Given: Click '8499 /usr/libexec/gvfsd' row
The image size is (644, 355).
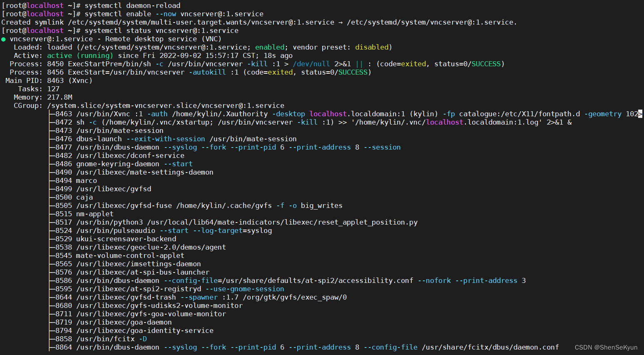Looking at the screenshot, I should point(100,189).
